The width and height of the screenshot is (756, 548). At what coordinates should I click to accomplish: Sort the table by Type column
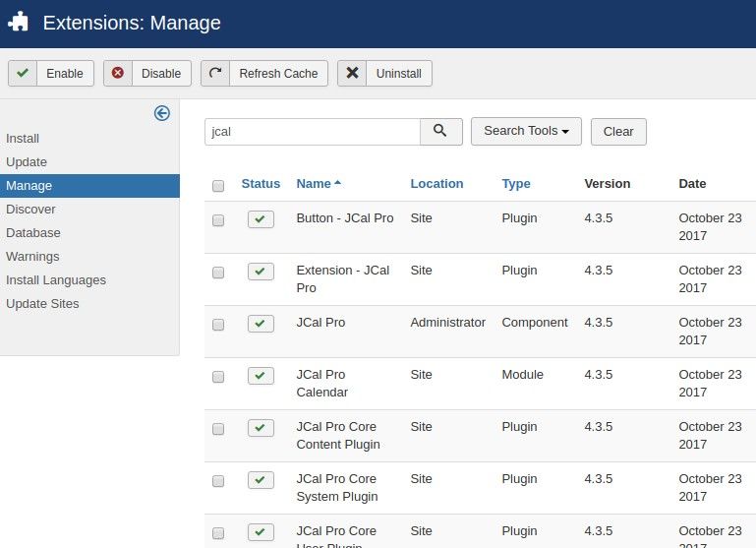(516, 184)
